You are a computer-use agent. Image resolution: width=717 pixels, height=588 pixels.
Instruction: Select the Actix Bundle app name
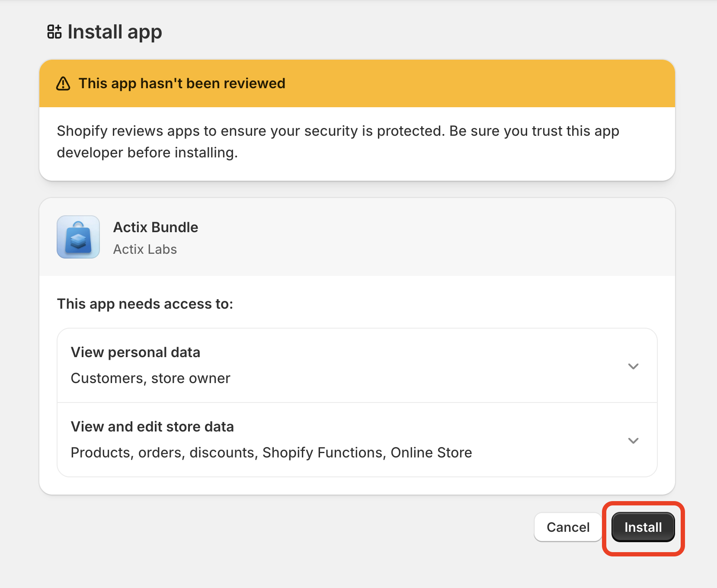pos(156,227)
